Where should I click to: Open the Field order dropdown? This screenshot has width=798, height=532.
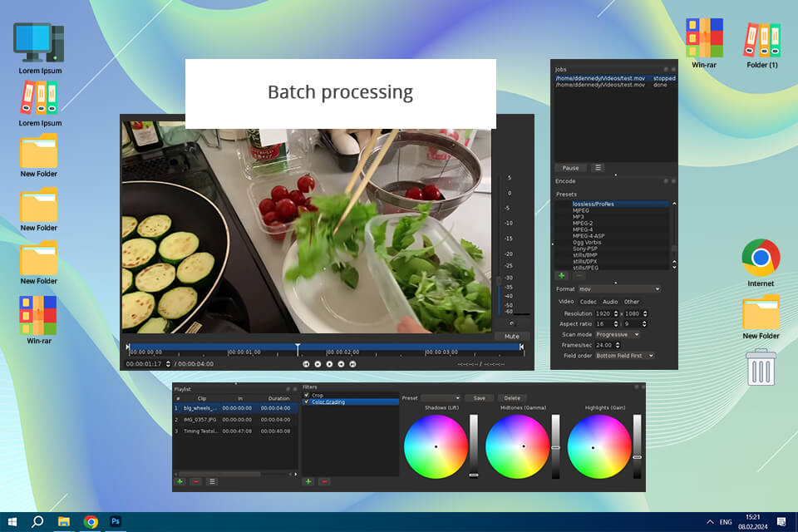[624, 356]
